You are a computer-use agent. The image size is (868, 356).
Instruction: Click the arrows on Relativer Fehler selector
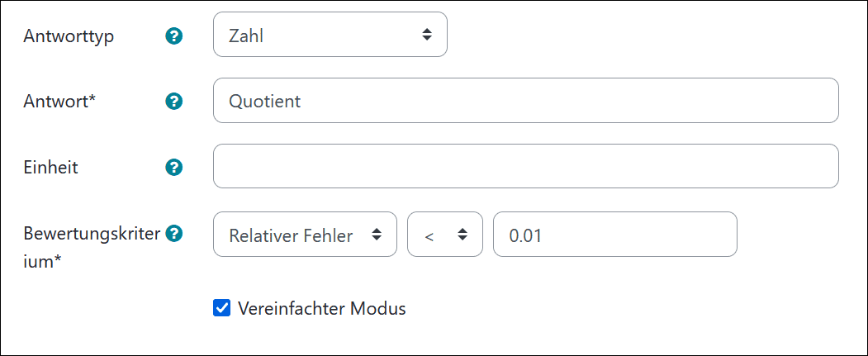[x=377, y=235]
